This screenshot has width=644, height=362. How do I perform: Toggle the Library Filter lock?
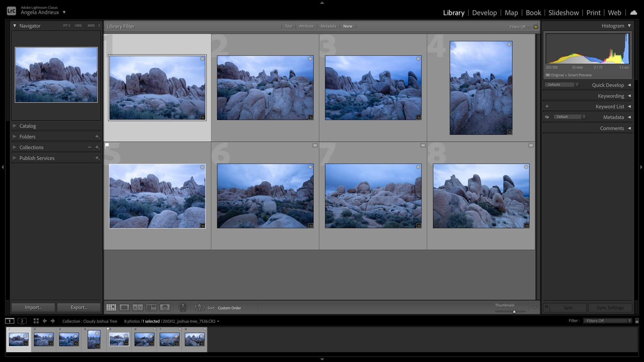(x=535, y=27)
